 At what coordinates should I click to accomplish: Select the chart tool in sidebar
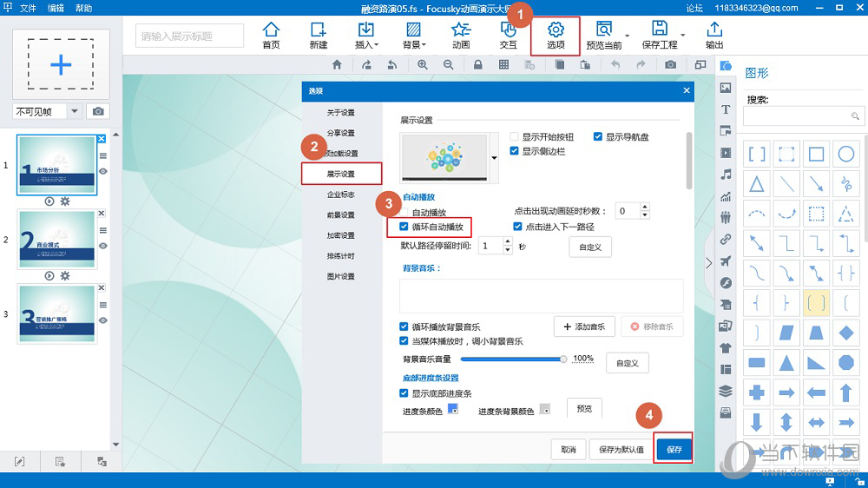(726, 196)
